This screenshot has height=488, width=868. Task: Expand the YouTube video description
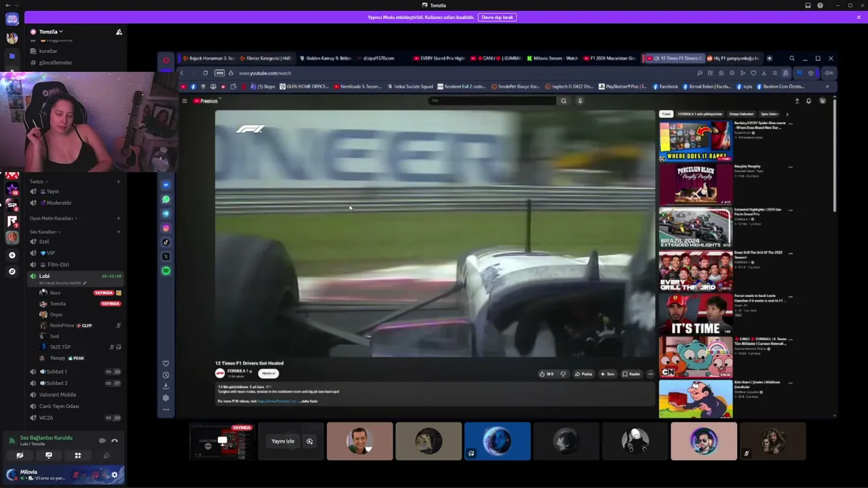coord(309,401)
